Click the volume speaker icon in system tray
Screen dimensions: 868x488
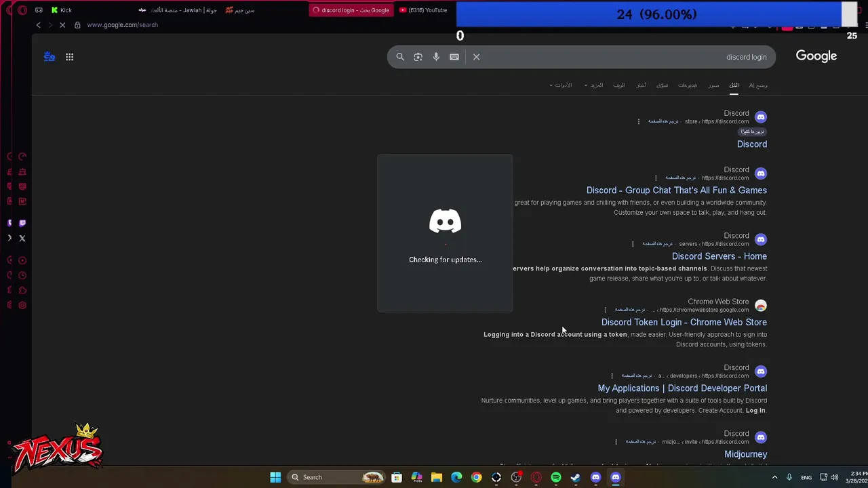point(834,477)
